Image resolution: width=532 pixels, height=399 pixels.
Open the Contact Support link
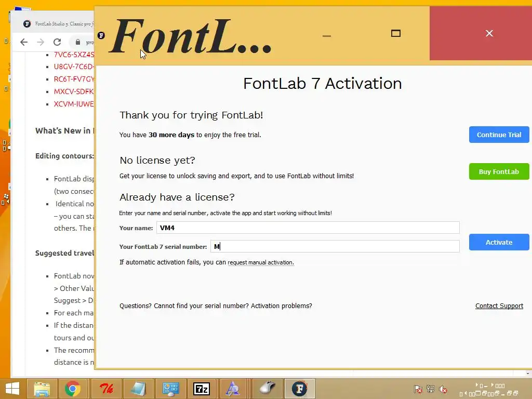coord(499,305)
